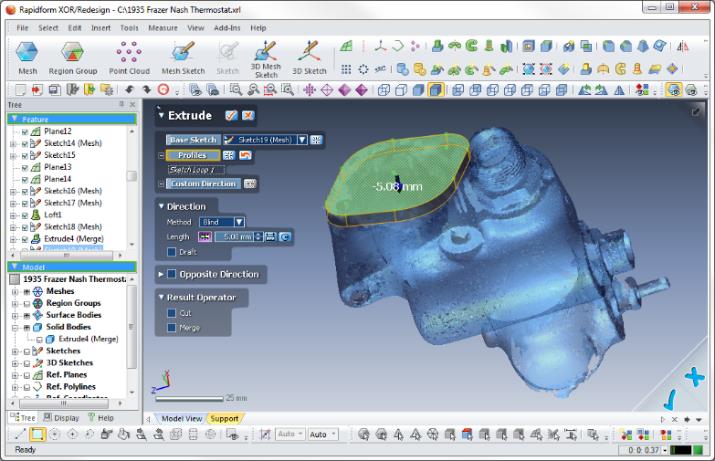This screenshot has width=715, height=461.
Task: Expand the Opposite Direction section
Action: pos(161,274)
